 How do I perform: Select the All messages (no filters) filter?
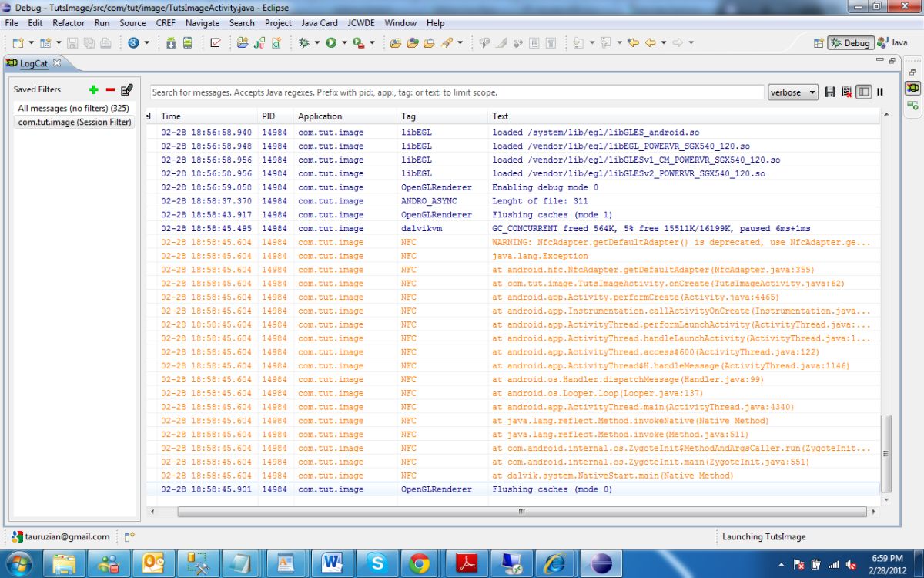click(x=73, y=108)
